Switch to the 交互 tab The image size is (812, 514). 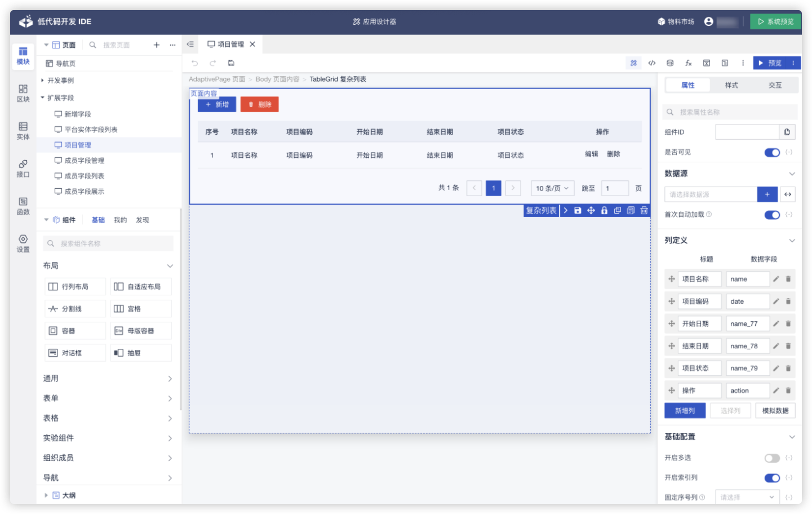click(x=775, y=85)
